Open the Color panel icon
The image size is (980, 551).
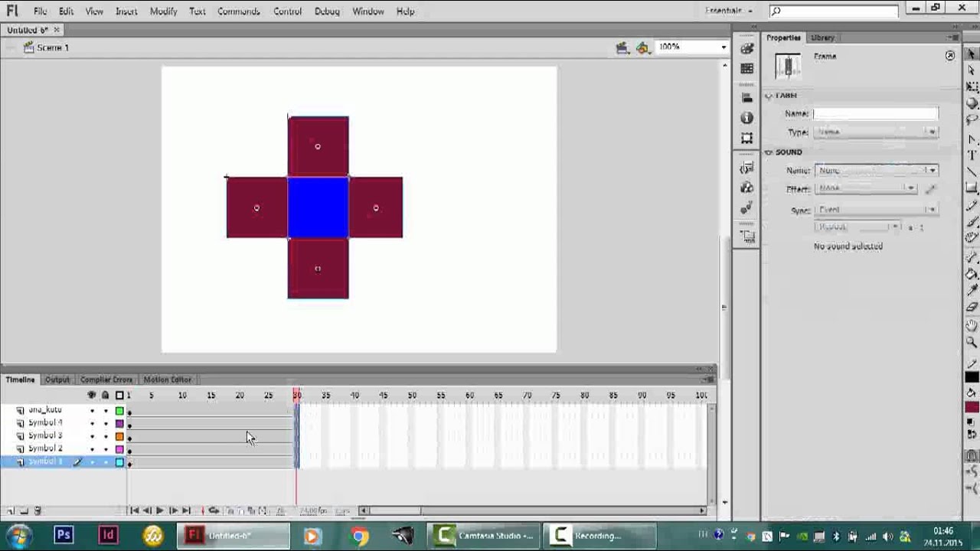pos(747,48)
